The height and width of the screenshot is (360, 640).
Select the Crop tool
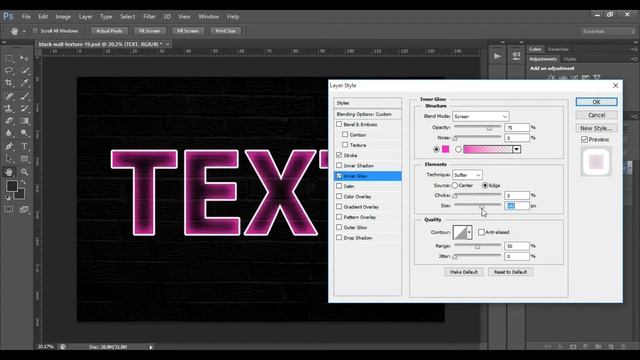9,83
